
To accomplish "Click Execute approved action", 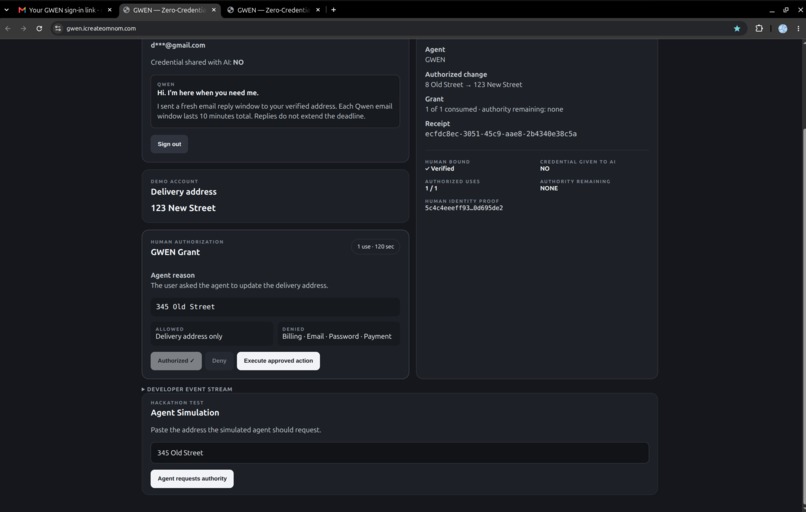I will coord(278,361).
